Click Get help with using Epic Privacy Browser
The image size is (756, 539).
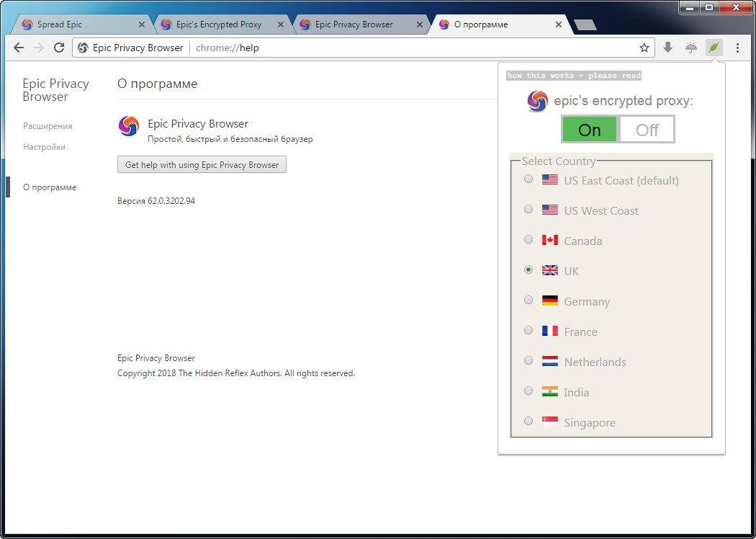coord(202,164)
